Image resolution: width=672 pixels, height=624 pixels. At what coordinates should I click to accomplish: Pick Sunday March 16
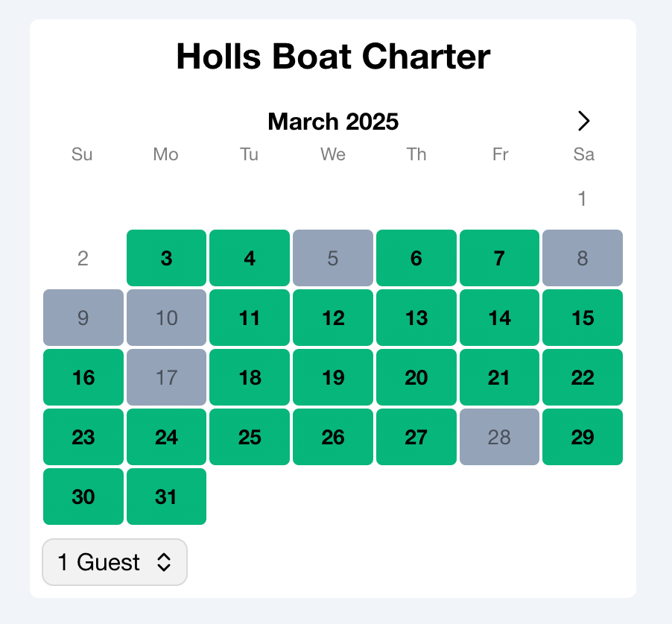[x=83, y=377]
